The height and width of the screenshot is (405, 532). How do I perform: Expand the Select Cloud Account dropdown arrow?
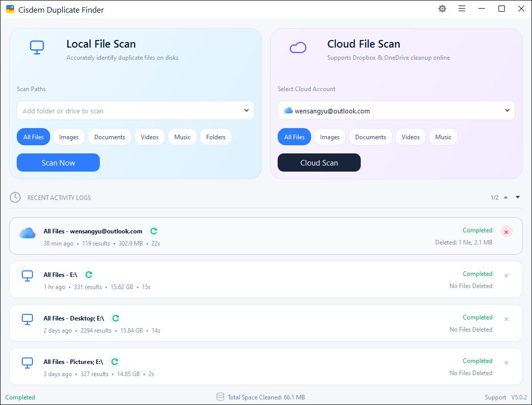click(x=507, y=110)
